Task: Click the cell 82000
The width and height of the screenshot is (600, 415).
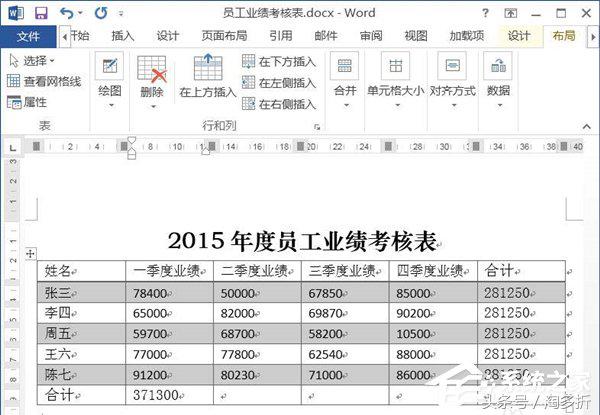Action: 258,313
